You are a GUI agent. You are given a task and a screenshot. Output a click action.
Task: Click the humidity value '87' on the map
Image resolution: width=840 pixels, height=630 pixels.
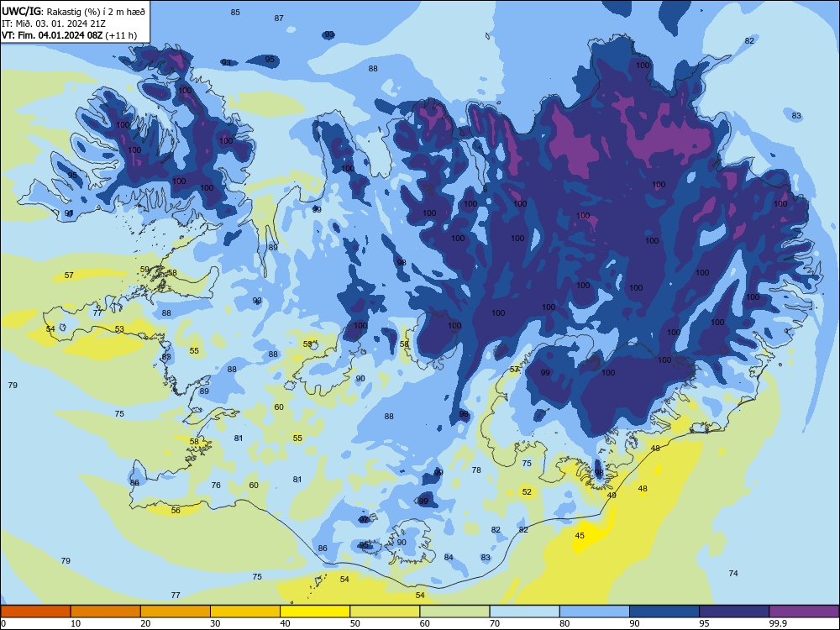coord(279,18)
